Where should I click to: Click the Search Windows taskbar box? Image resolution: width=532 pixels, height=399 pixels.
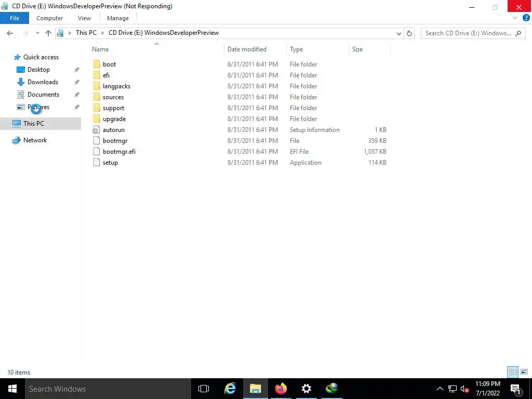click(108, 389)
